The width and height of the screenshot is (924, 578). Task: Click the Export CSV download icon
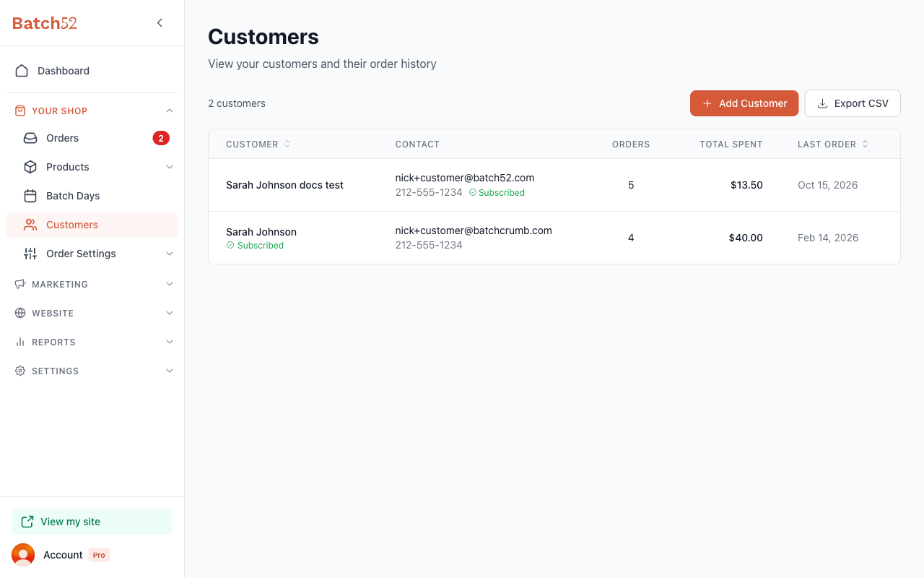click(822, 103)
